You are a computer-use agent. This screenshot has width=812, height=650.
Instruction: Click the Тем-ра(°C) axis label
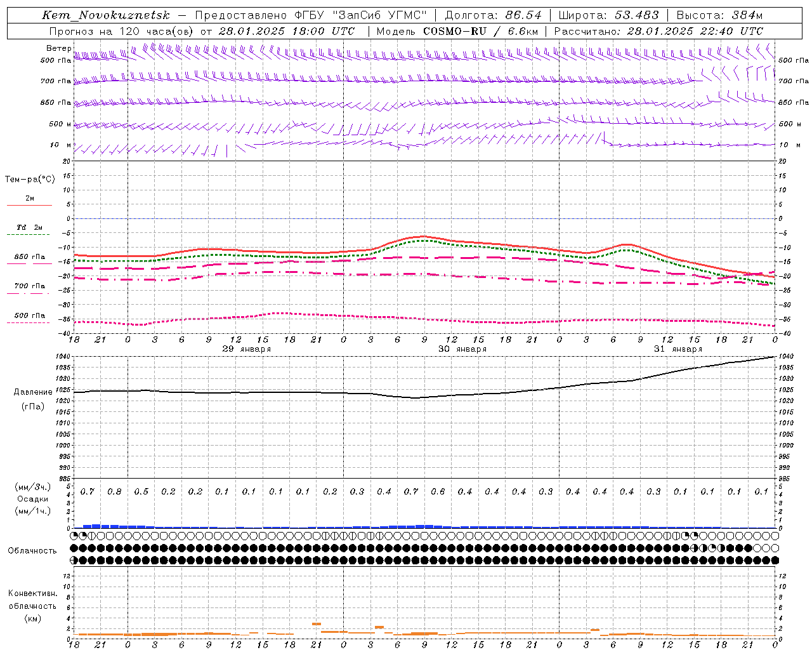[x=30, y=180]
